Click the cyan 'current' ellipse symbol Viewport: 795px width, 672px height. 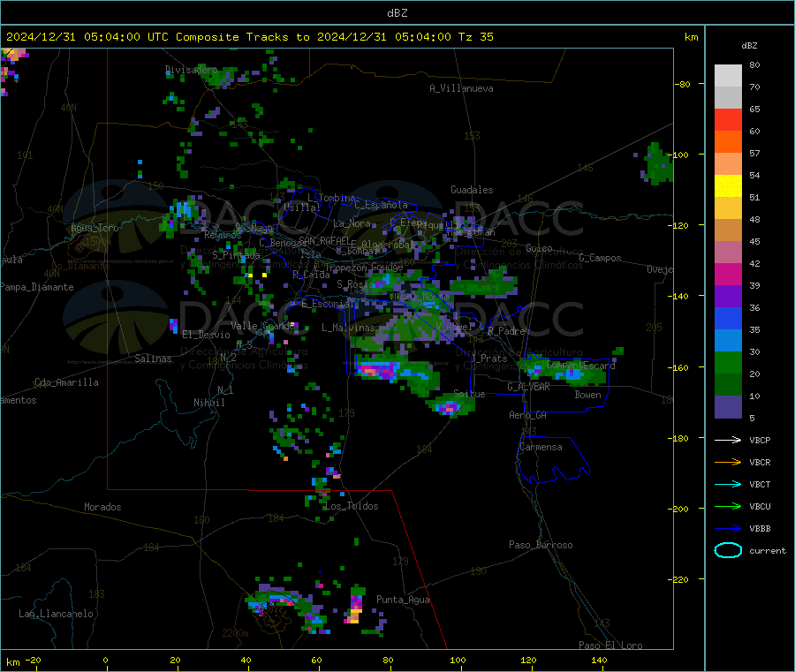(x=728, y=550)
